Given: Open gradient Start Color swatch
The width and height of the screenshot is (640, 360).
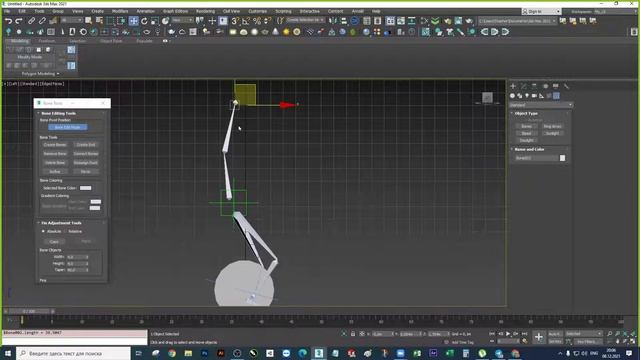Looking at the screenshot, I should (x=96, y=202).
